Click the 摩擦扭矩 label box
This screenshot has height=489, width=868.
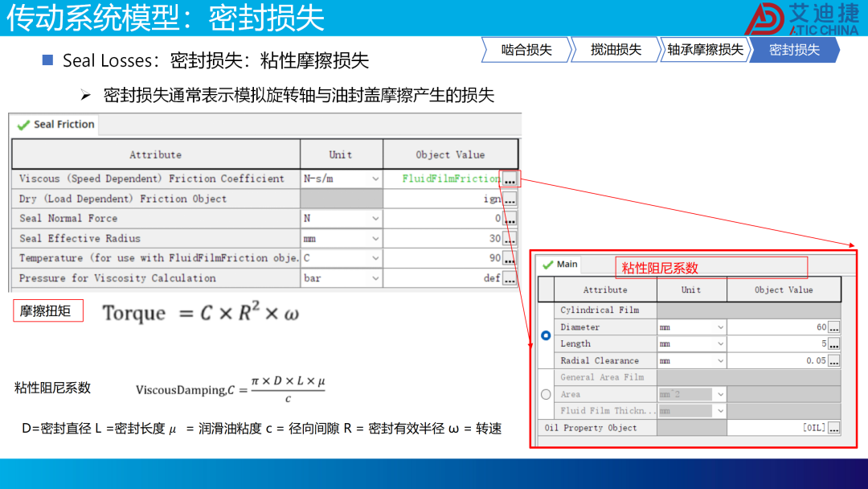48,310
